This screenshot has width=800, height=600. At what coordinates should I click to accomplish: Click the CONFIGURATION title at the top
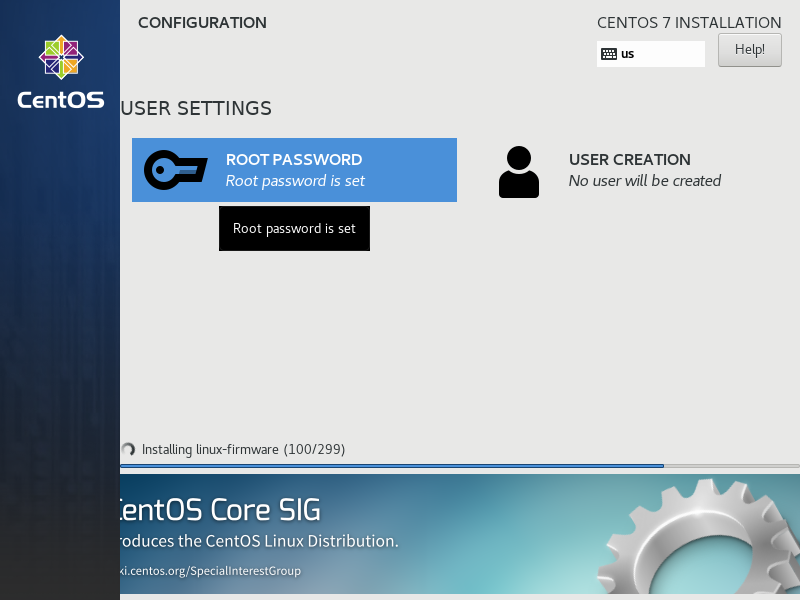click(x=202, y=23)
